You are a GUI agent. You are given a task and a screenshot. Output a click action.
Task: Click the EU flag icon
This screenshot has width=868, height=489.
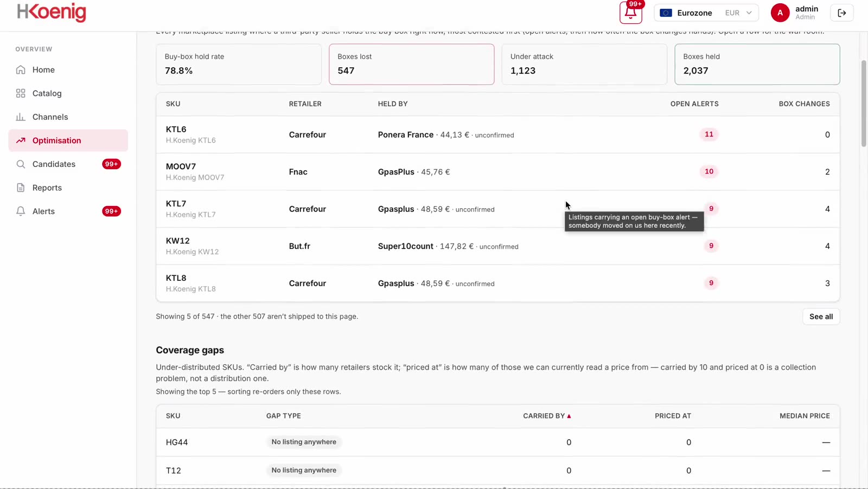click(666, 13)
